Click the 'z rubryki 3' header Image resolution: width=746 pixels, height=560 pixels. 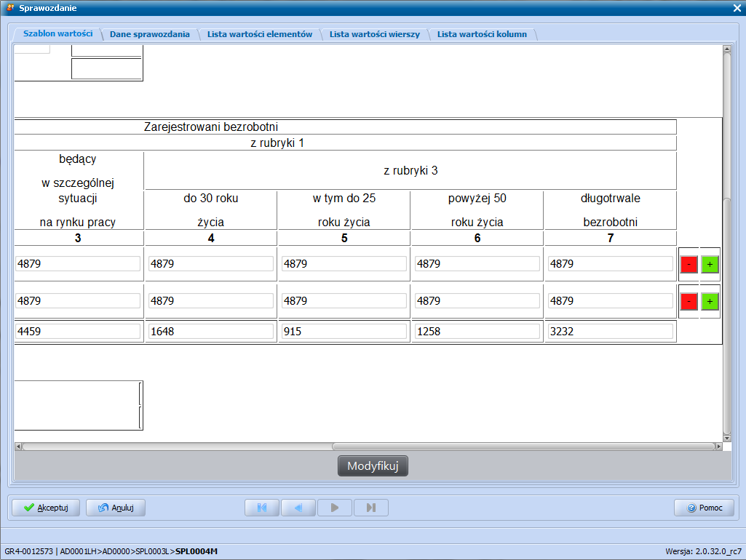coord(410,171)
